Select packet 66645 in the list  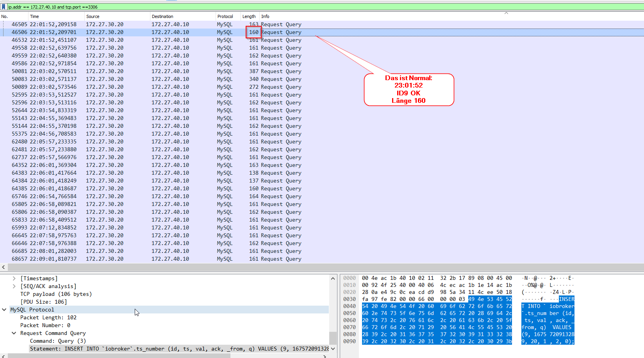pyautogui.click(x=322, y=235)
